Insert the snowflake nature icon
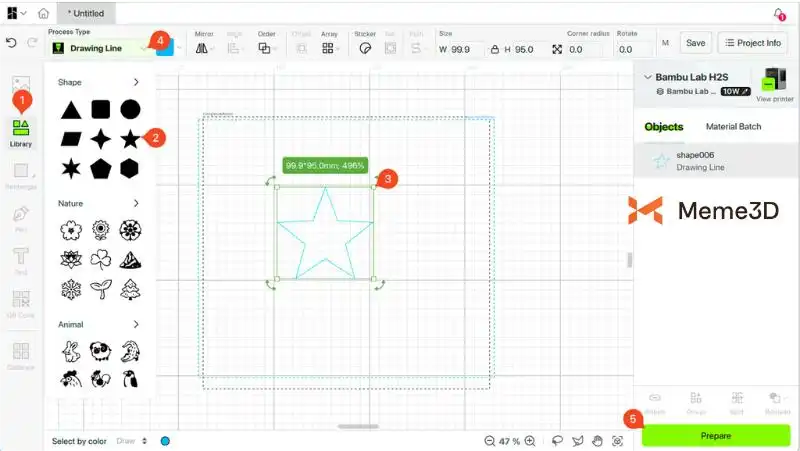This screenshot has height=451, width=800. tap(70, 288)
